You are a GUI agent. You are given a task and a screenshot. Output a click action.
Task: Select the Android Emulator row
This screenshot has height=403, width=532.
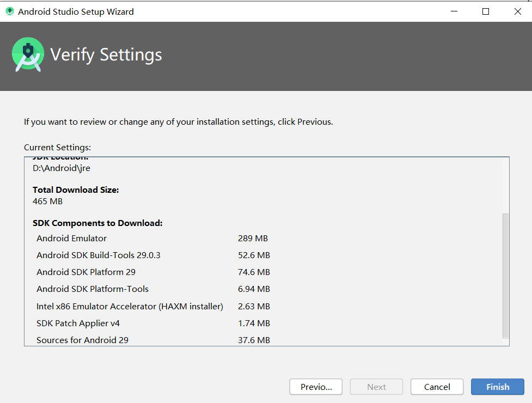coord(152,238)
